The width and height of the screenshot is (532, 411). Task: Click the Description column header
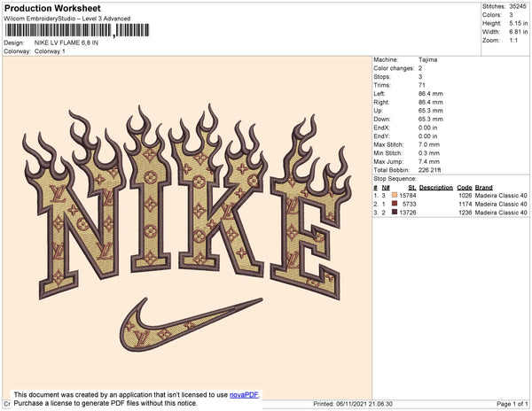click(436, 188)
